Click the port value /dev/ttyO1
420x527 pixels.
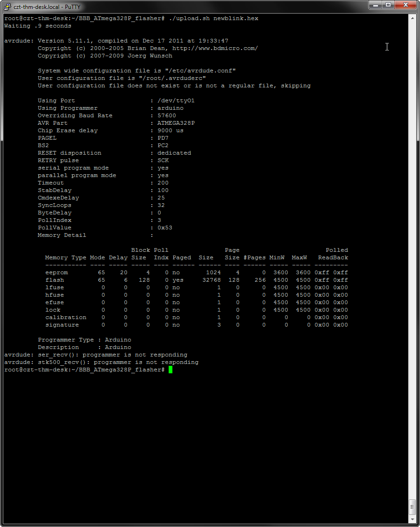pyautogui.click(x=176, y=100)
